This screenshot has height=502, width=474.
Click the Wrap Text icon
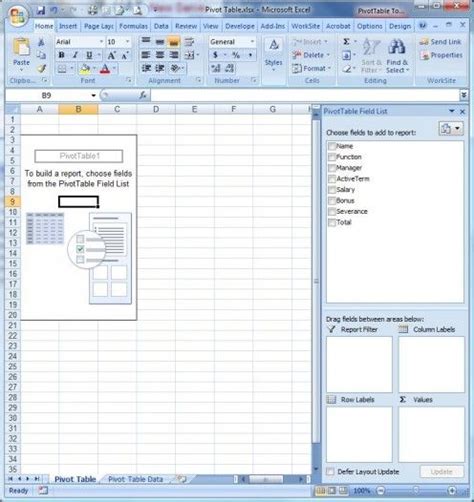(x=189, y=42)
